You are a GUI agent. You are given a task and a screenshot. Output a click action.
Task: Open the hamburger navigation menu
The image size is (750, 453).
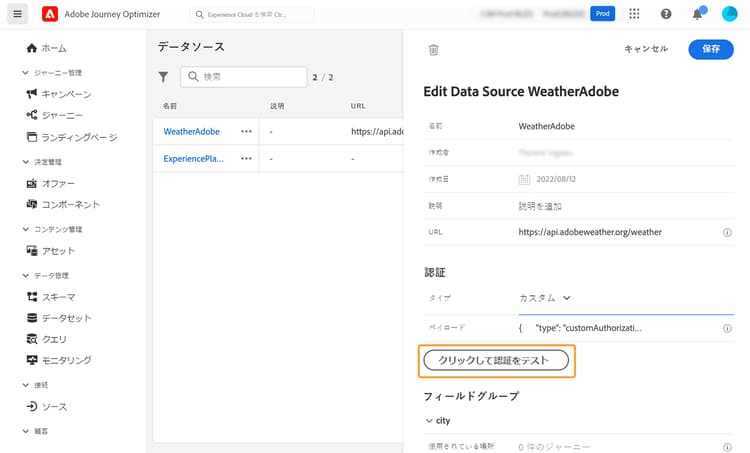point(17,14)
